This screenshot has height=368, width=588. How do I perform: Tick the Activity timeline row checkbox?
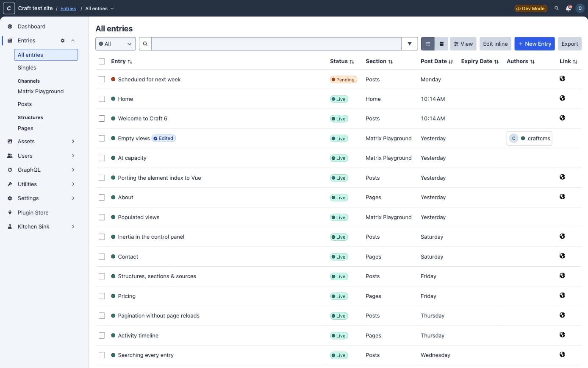tap(102, 335)
